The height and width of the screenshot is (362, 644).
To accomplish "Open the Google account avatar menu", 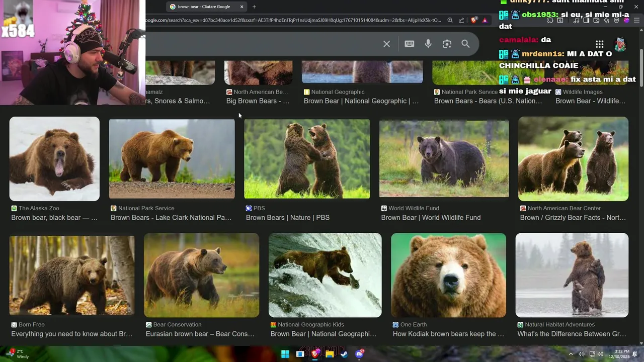I will tap(620, 44).
